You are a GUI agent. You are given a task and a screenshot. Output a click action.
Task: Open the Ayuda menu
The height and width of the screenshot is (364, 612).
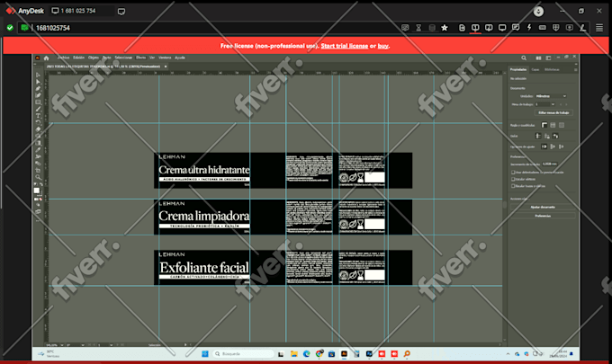tap(179, 58)
